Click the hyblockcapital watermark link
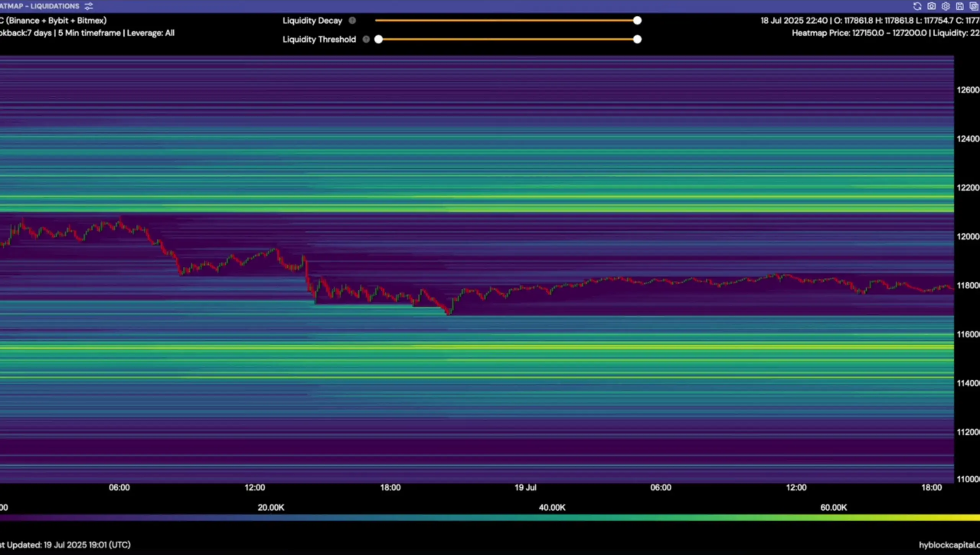Viewport: 980px width, 555px height. click(949, 545)
